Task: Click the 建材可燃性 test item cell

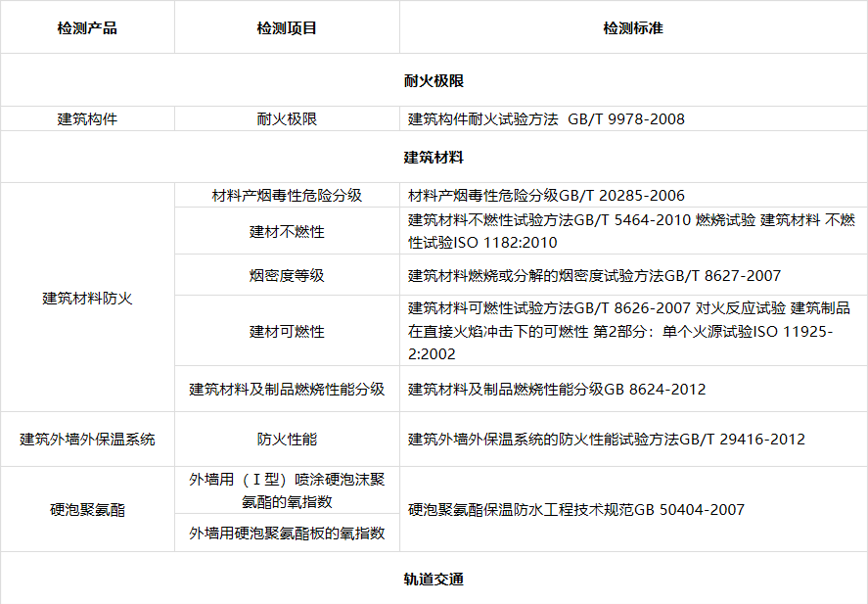Action: click(x=287, y=332)
